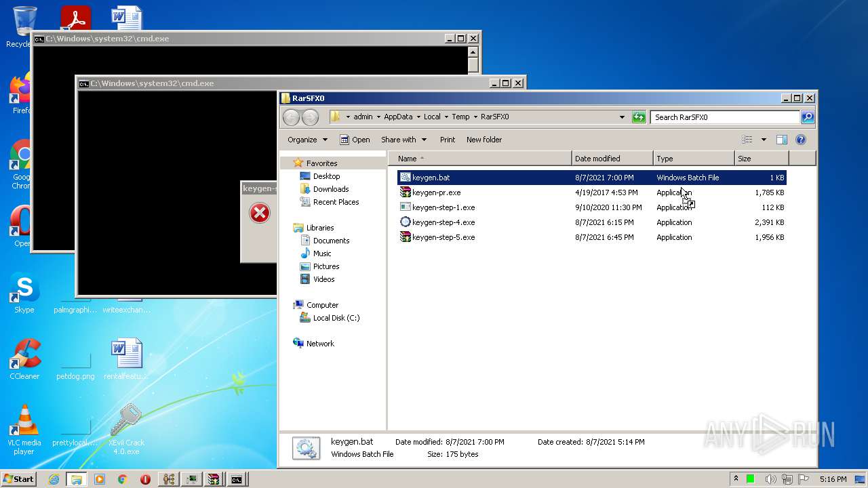Click the search magnifier icon in Explorer
Viewport: 868px width, 488px height.
(807, 117)
